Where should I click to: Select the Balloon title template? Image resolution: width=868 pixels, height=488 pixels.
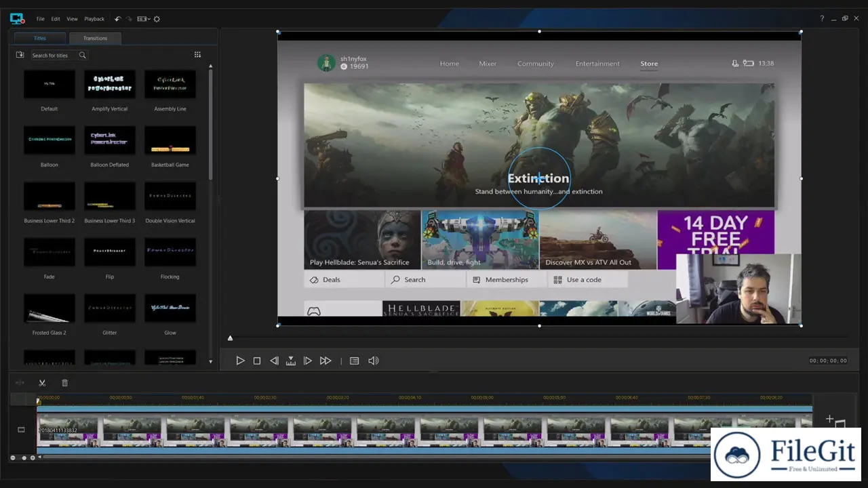(x=50, y=140)
